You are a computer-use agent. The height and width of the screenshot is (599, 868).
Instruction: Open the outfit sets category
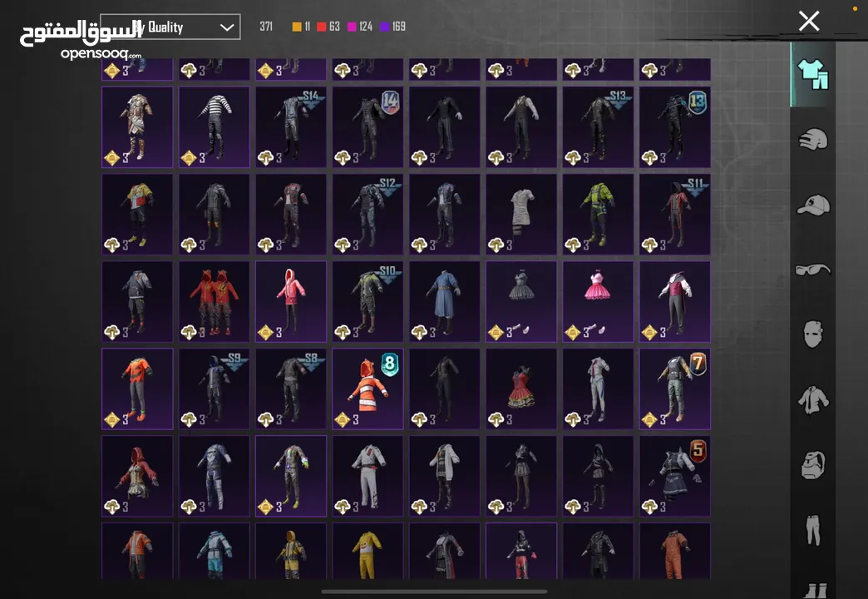(x=812, y=74)
